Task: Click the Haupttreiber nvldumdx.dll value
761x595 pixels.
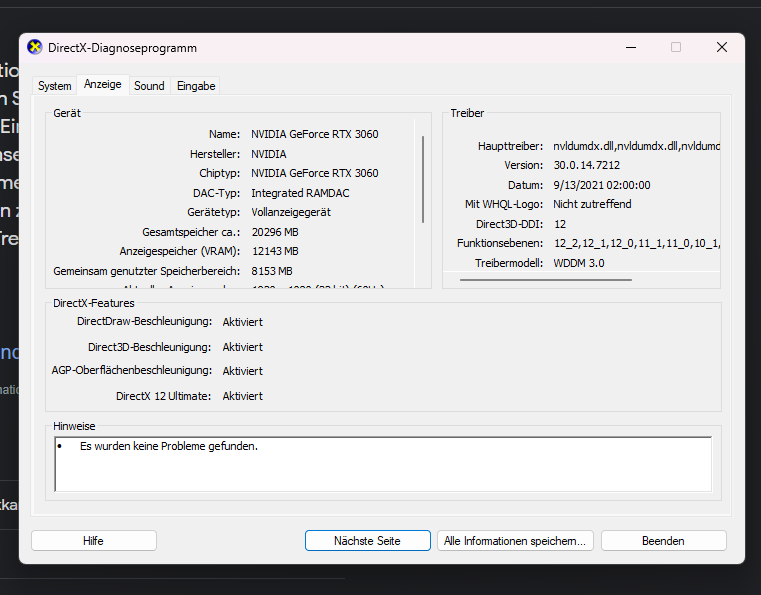Action: pos(636,146)
